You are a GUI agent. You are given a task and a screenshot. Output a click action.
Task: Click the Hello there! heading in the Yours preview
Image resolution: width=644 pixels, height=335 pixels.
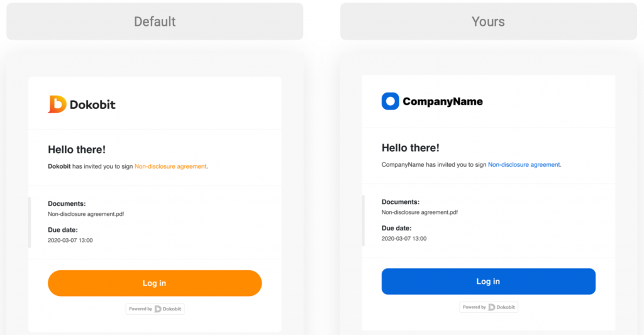click(x=411, y=148)
